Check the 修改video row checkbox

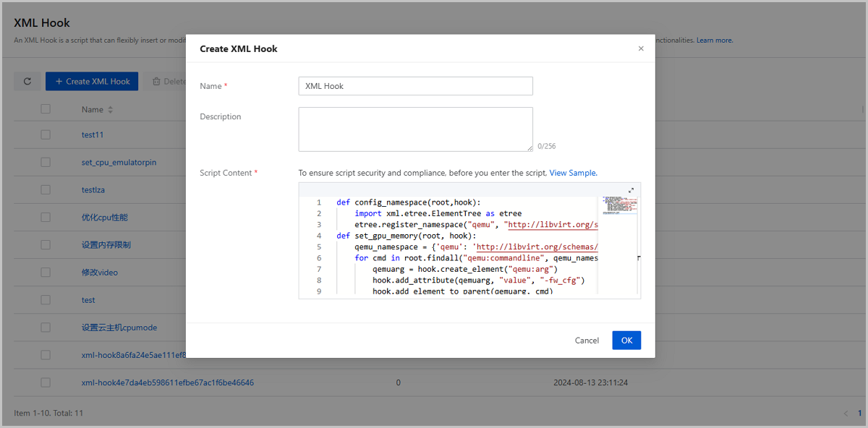(46, 273)
